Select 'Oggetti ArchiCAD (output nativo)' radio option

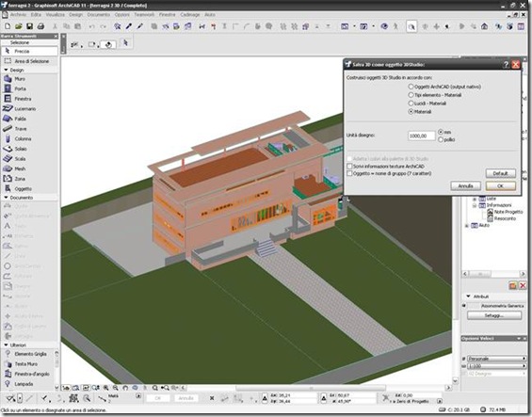point(411,87)
